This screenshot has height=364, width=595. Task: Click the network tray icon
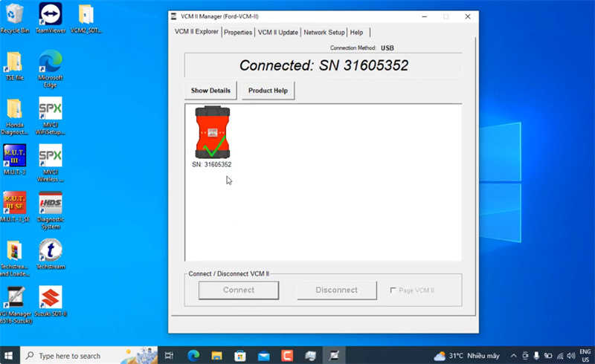(x=560, y=356)
